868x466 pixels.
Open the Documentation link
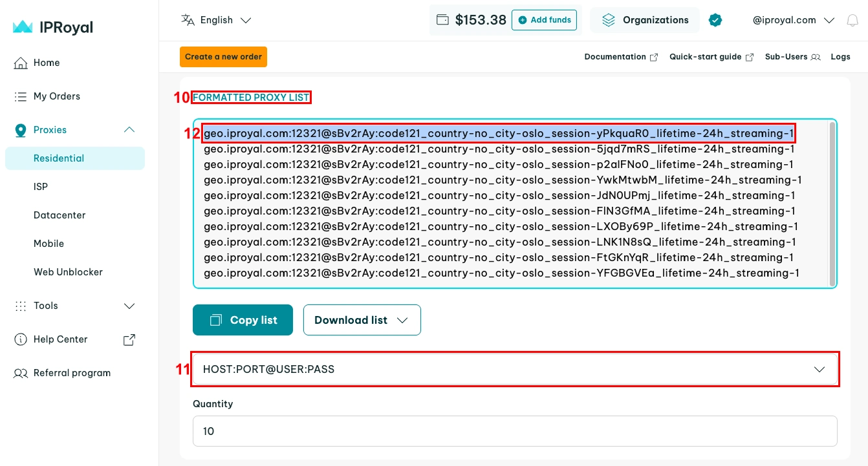621,57
